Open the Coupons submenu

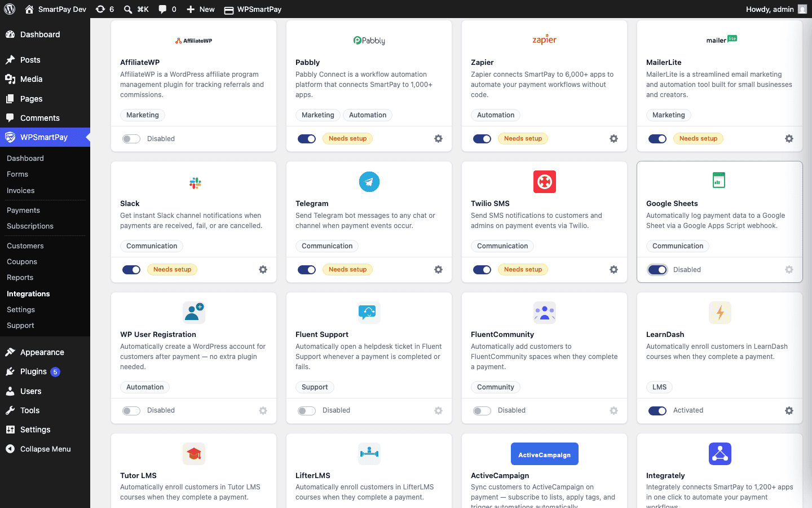click(x=22, y=262)
